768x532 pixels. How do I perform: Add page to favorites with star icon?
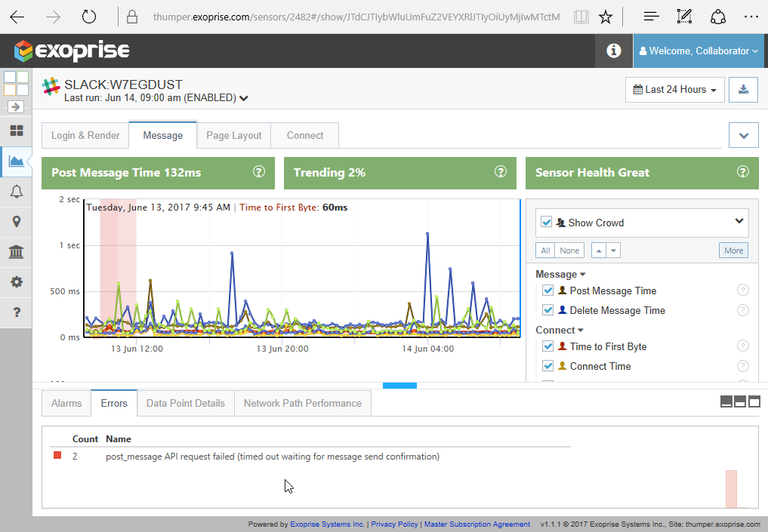coord(606,17)
